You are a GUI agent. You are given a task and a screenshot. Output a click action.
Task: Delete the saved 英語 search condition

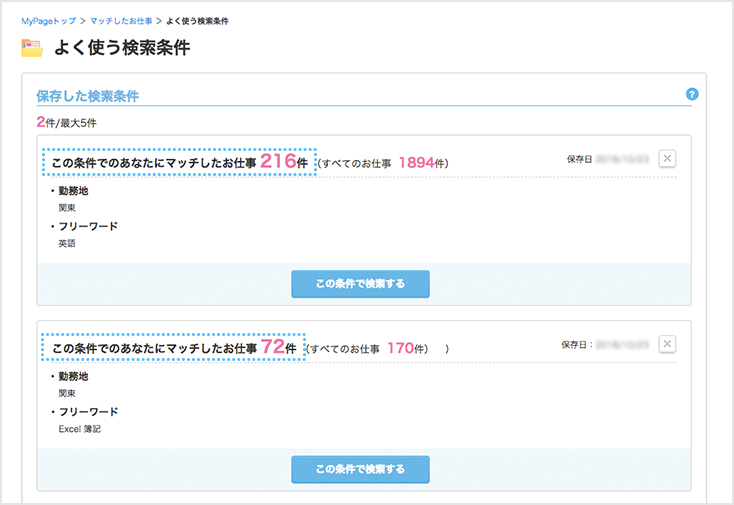click(x=667, y=159)
